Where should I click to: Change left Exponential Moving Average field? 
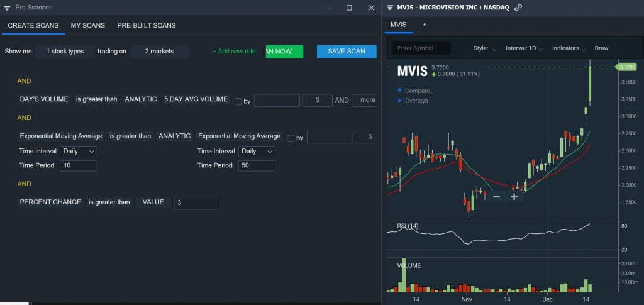click(x=61, y=136)
